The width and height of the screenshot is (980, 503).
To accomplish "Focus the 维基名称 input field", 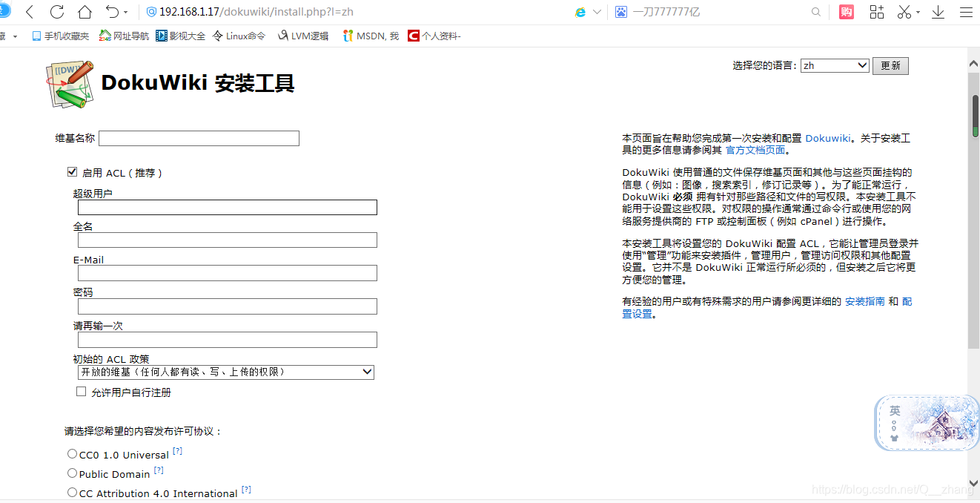I will [199, 138].
